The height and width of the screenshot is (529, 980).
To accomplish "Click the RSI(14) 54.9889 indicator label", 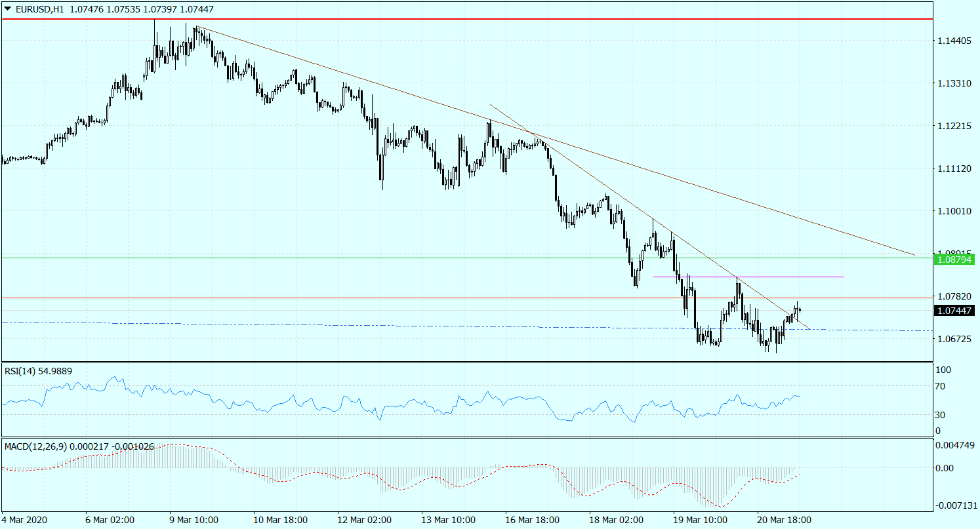I will click(x=38, y=371).
